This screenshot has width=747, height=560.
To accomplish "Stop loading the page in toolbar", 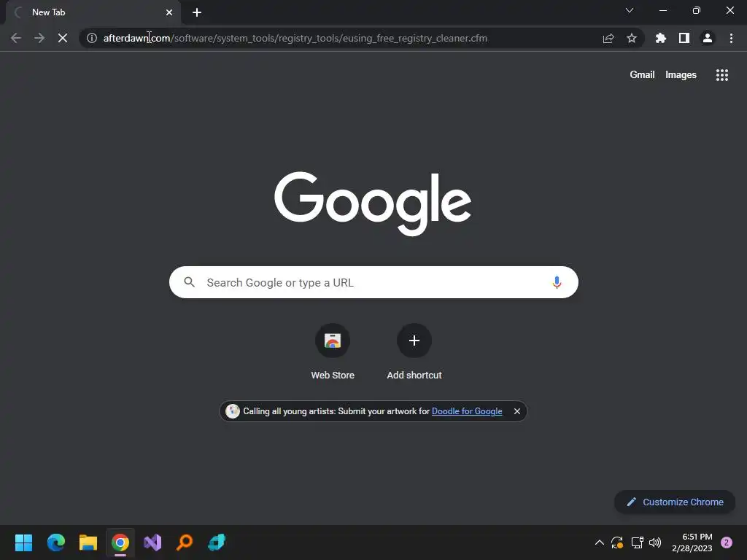I will pyautogui.click(x=63, y=38).
